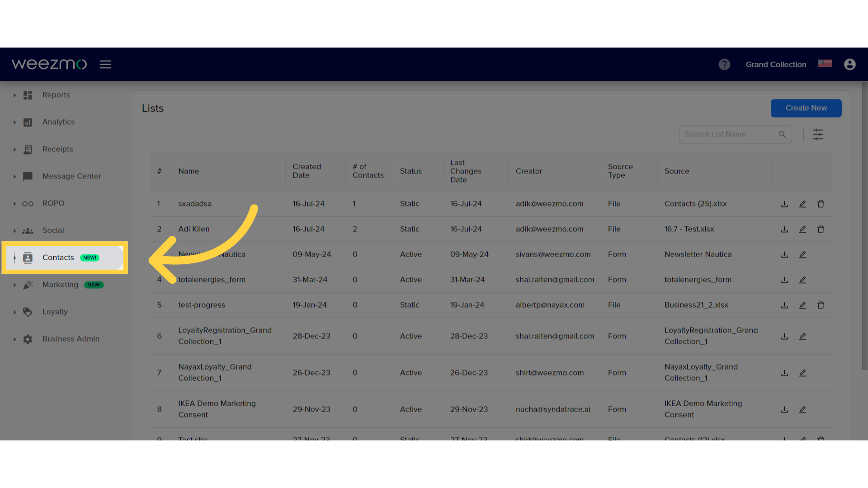Click the page vertical scrollbar

[865, 226]
